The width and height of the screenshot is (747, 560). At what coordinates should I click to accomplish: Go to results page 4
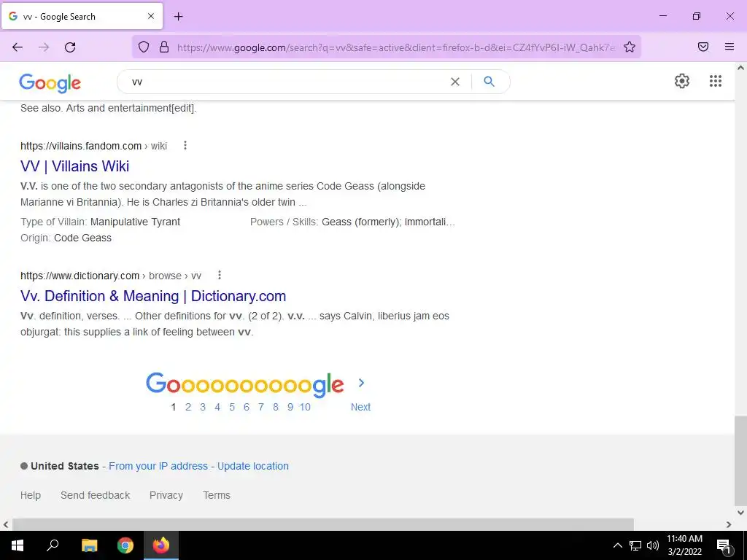click(x=217, y=407)
